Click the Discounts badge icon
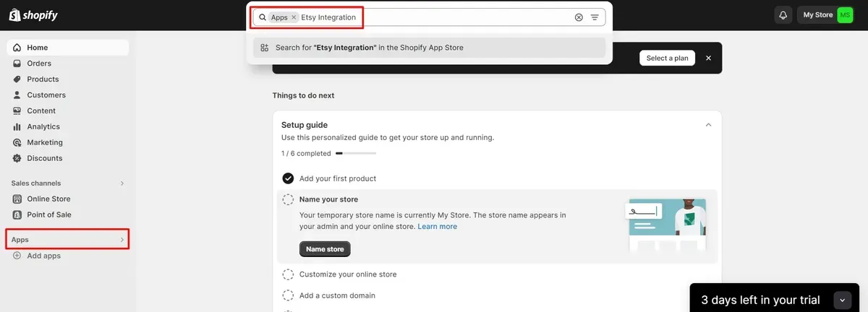Image resolution: width=868 pixels, height=312 pixels. [x=17, y=158]
